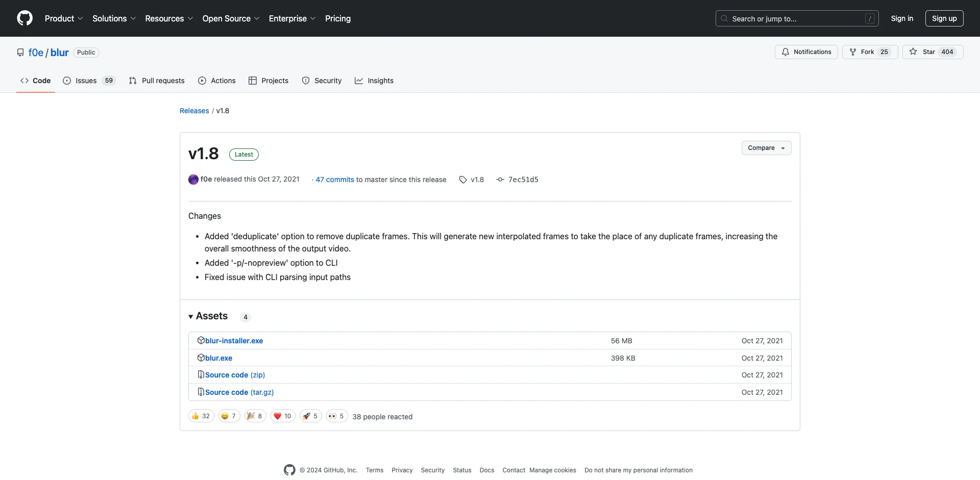Open the Contact footer link
The image size is (980, 480).
coord(513,470)
